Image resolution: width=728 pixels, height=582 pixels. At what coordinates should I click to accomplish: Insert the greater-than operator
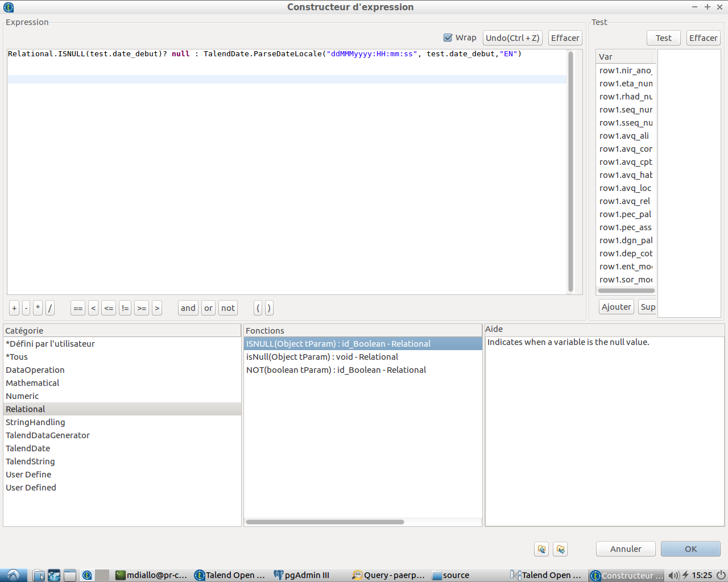tap(157, 308)
